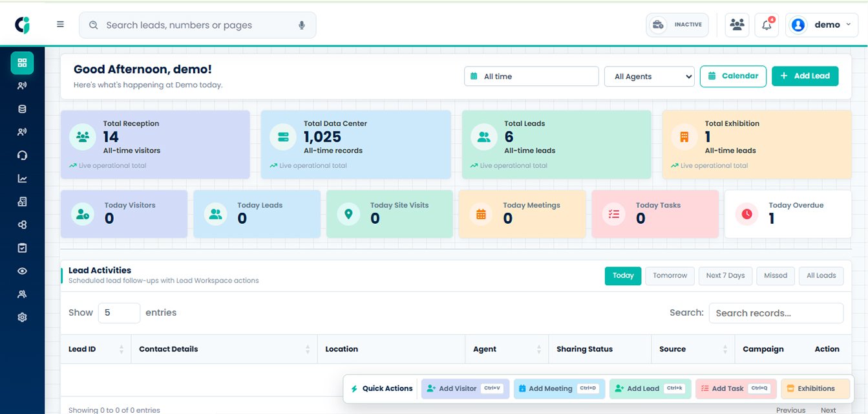Screen dimensions: 868x414
Task: Click the Calendar button
Action: (733, 76)
